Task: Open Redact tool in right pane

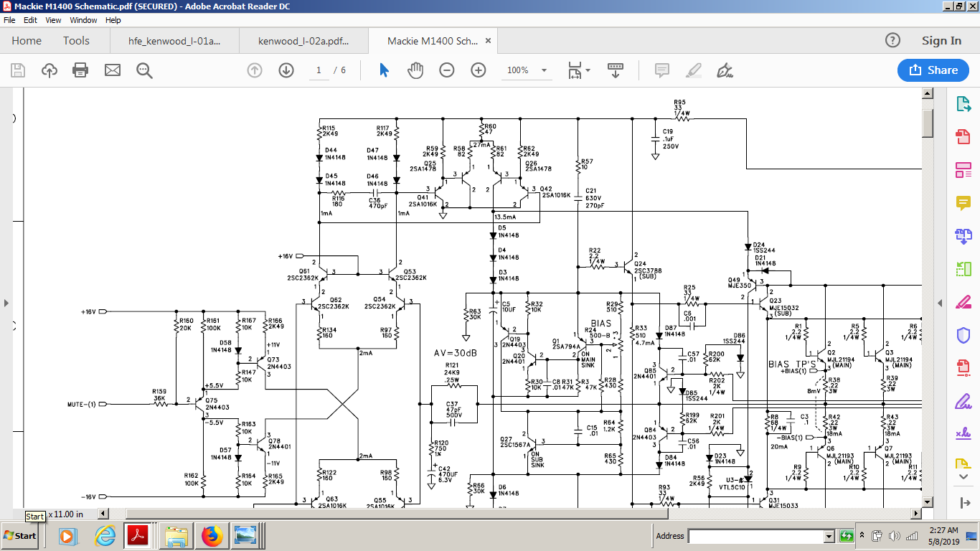Action: (963, 302)
